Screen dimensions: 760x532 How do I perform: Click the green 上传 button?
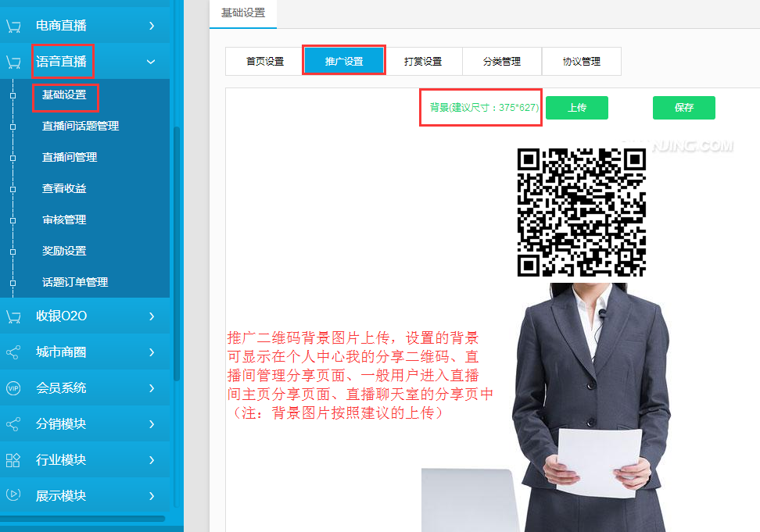[577, 108]
